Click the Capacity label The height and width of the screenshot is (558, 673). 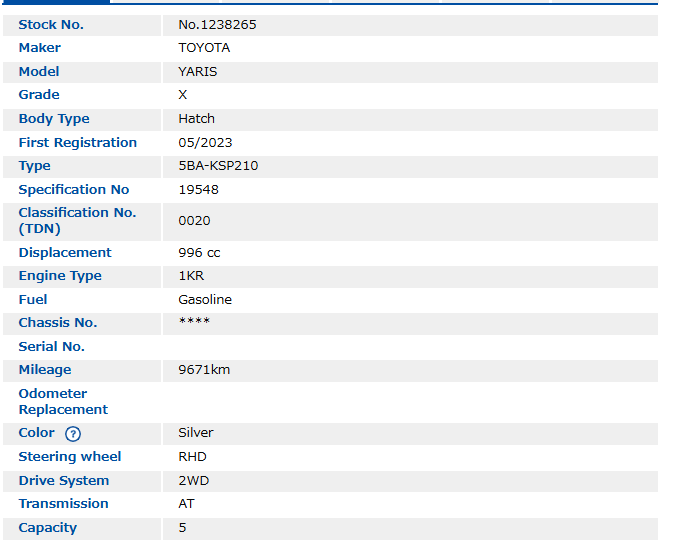(x=47, y=528)
